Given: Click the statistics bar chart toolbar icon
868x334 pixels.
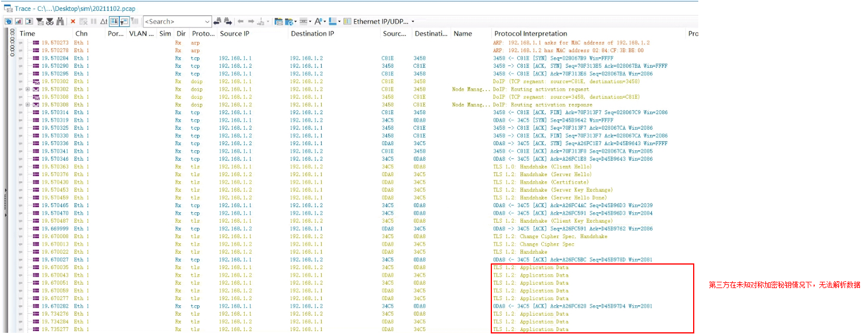Looking at the screenshot, I should click(19, 21).
